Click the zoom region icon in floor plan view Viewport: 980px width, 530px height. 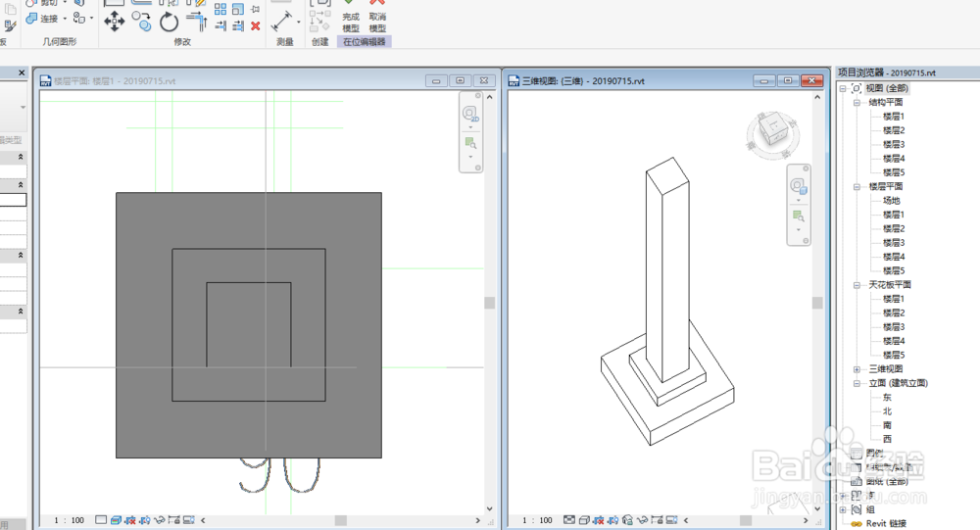click(470, 144)
